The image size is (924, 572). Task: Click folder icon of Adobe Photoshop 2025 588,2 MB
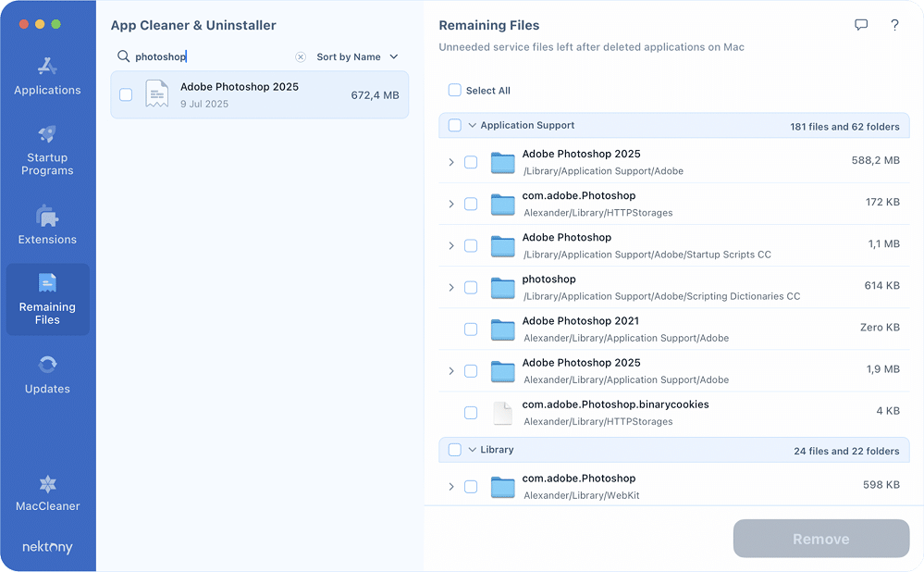pos(502,162)
